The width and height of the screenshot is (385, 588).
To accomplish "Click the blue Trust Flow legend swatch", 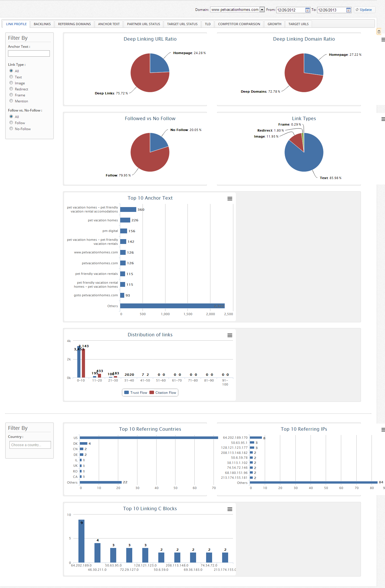I will click(x=127, y=393).
